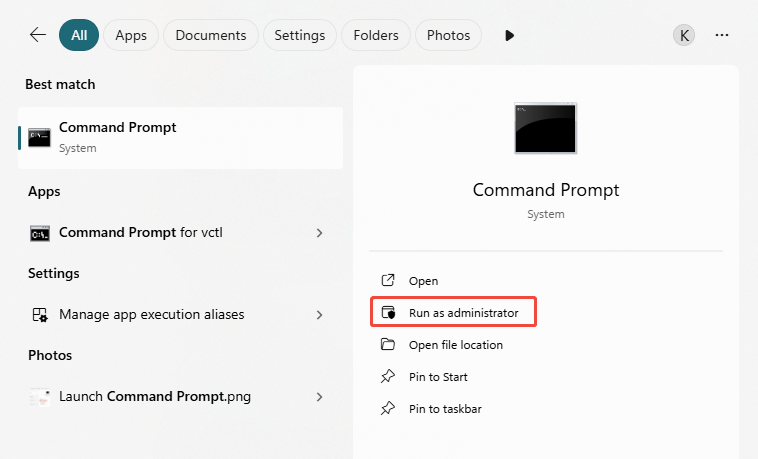This screenshot has width=758, height=459.
Task: Click the large Command Prompt preview icon
Action: click(545, 128)
